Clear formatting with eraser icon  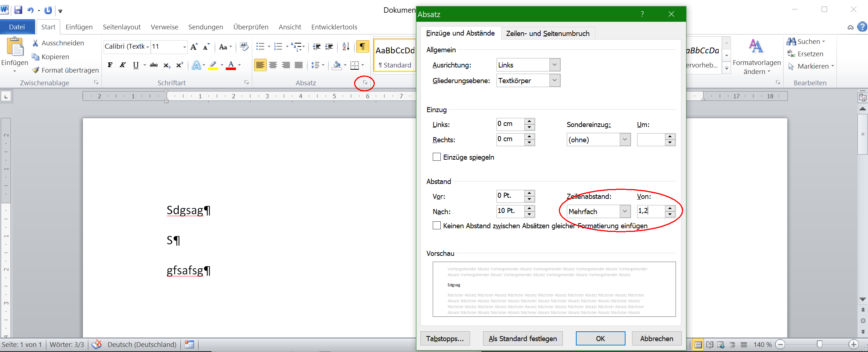tap(244, 46)
